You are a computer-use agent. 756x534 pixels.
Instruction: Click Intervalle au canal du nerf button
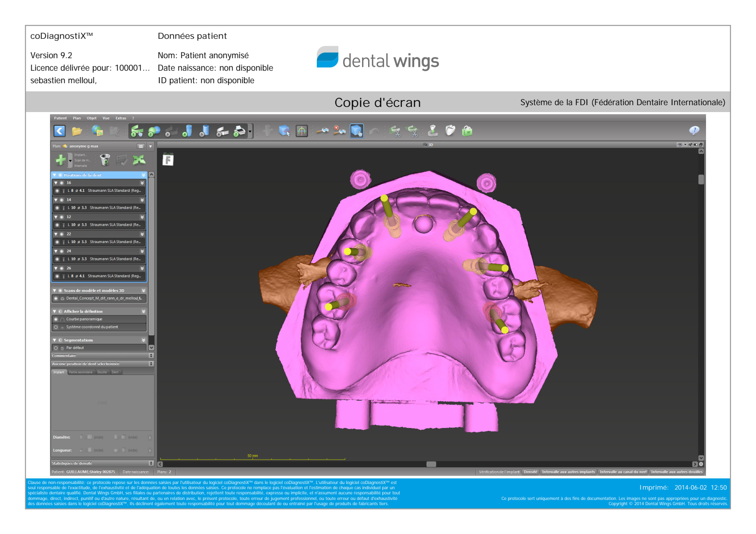click(x=623, y=472)
